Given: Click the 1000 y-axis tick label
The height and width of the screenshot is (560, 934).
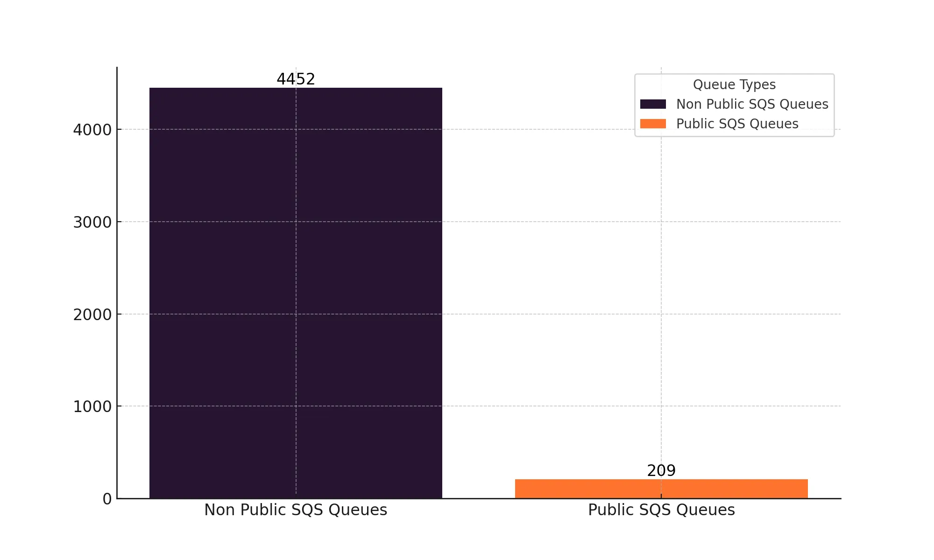Looking at the screenshot, I should pos(92,406).
